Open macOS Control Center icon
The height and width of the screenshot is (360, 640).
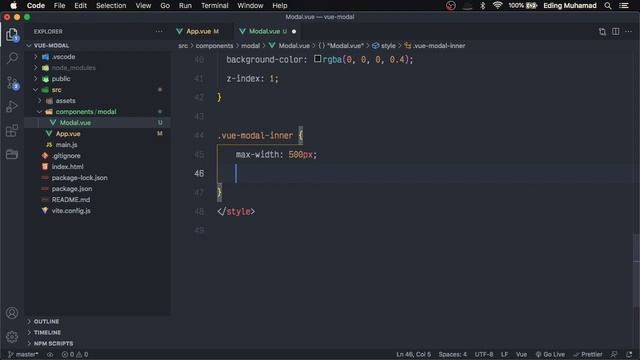click(624, 6)
